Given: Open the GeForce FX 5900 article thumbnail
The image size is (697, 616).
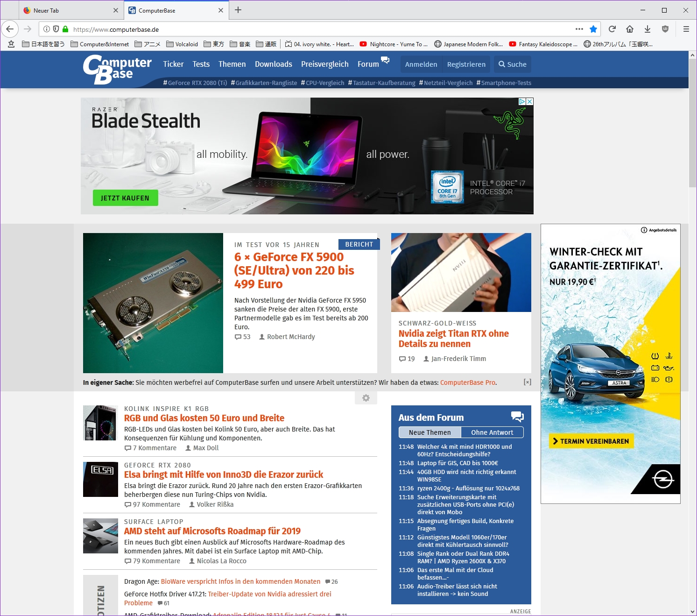Looking at the screenshot, I should tap(153, 303).
